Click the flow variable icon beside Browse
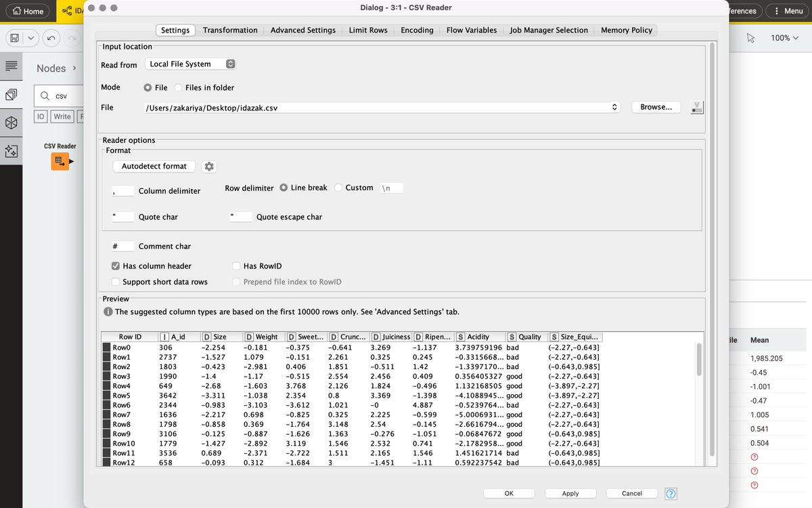 coord(696,107)
